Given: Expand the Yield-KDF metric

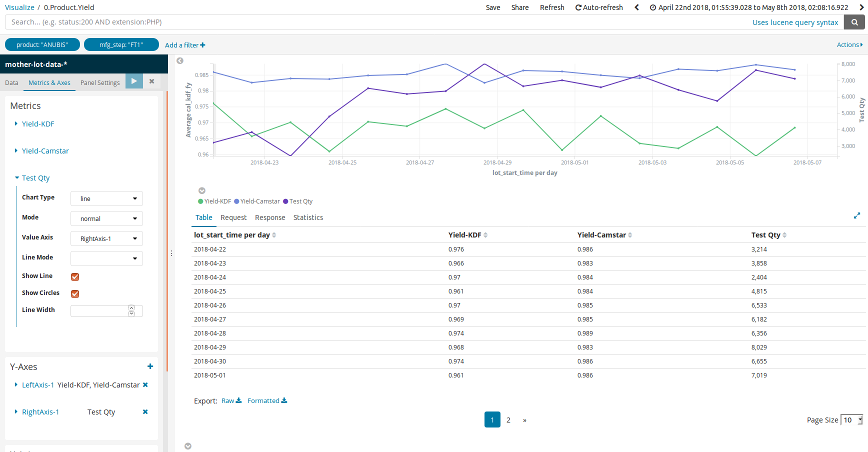Looking at the screenshot, I should [x=34, y=124].
